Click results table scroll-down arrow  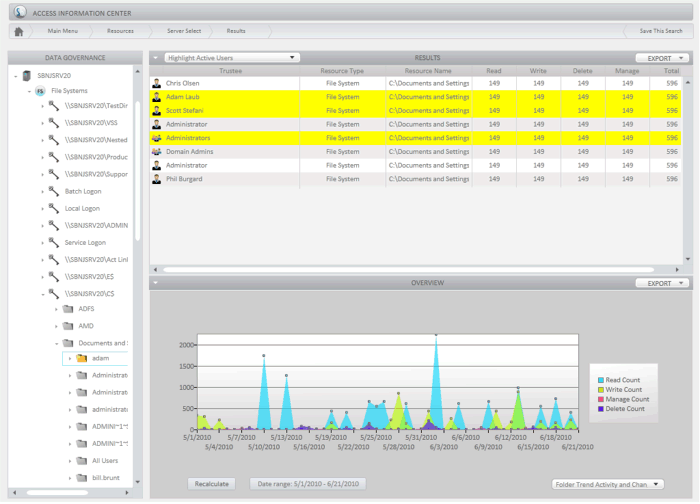[x=688, y=259]
